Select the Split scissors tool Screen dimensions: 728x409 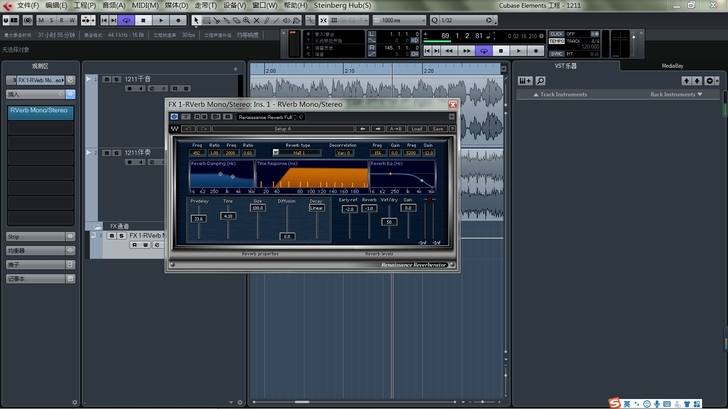[216, 20]
